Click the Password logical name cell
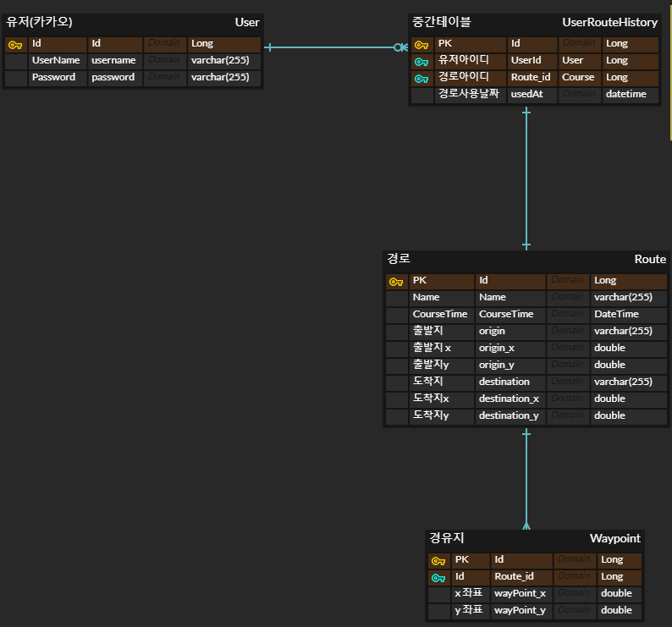 coord(58,79)
